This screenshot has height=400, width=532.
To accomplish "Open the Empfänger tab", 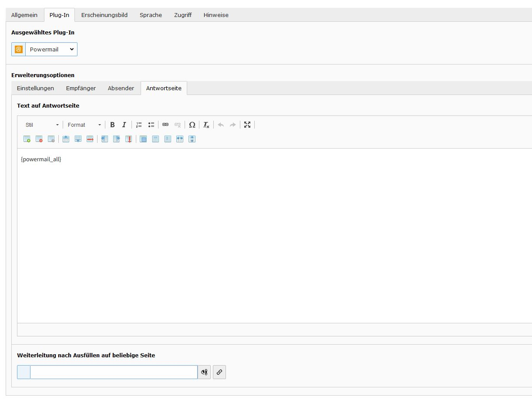I will click(81, 88).
